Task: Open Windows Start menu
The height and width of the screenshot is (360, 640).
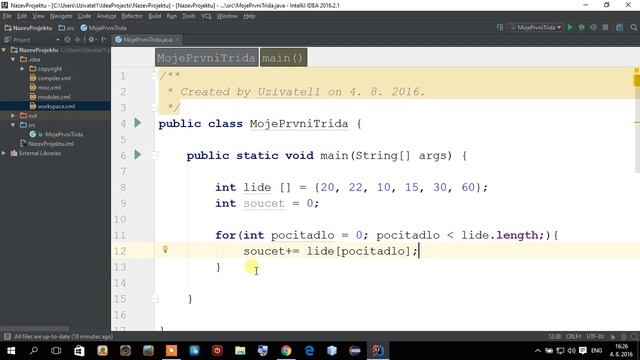Action: click(x=11, y=351)
